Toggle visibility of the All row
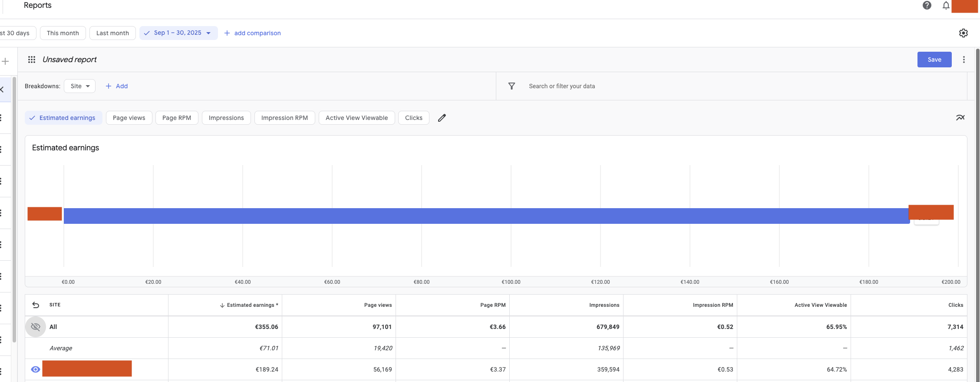This screenshot has width=980, height=382. [36, 327]
